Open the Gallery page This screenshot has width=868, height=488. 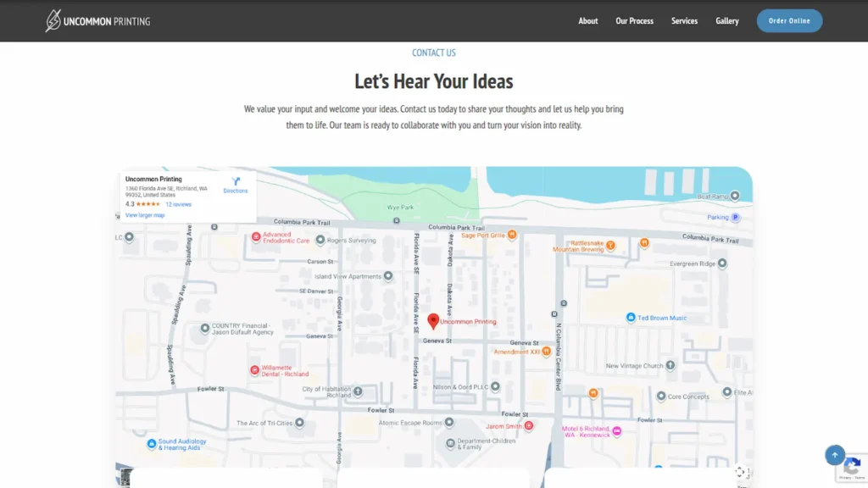click(x=727, y=21)
